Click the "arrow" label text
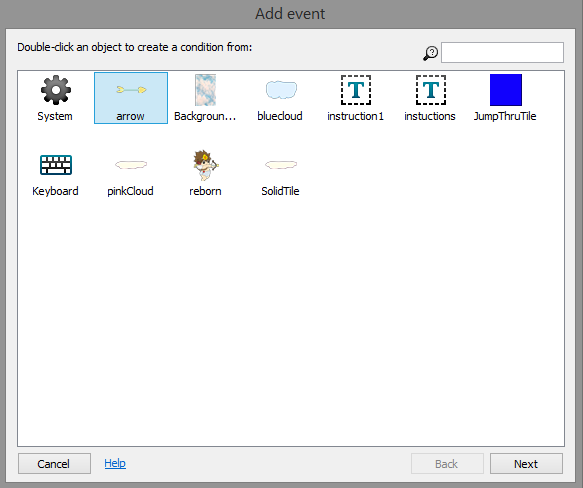 [130, 116]
